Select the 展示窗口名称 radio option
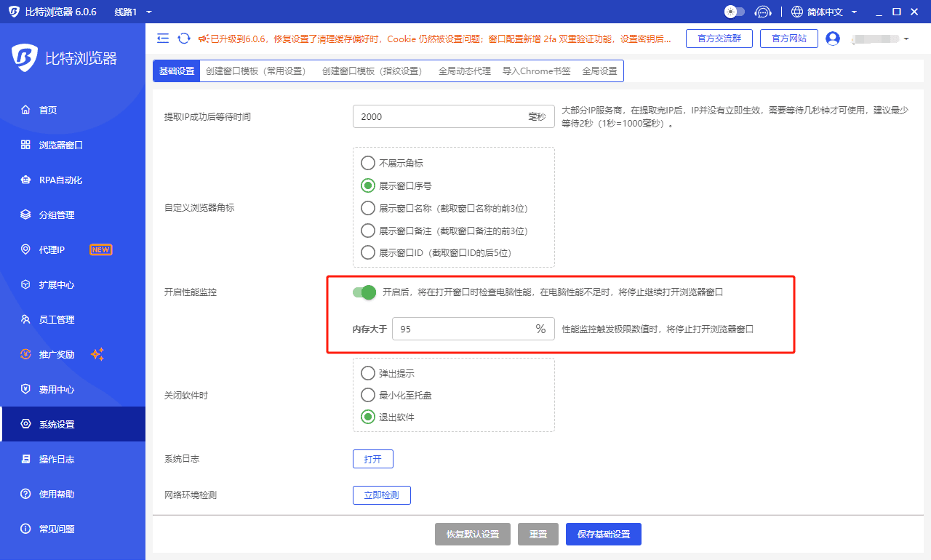This screenshot has width=931, height=560. [368, 208]
